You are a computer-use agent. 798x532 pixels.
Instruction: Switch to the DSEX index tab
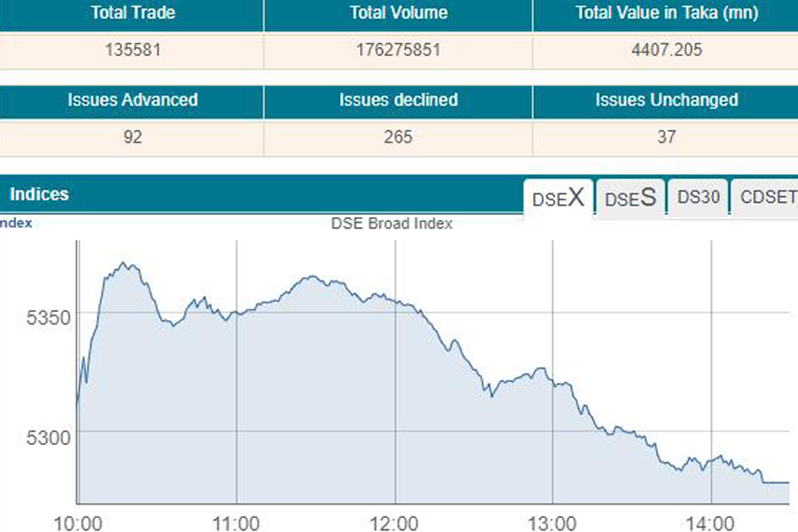tap(559, 198)
